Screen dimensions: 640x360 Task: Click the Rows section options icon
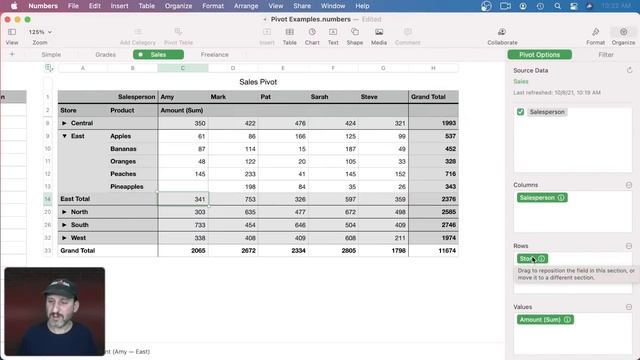coord(629,246)
